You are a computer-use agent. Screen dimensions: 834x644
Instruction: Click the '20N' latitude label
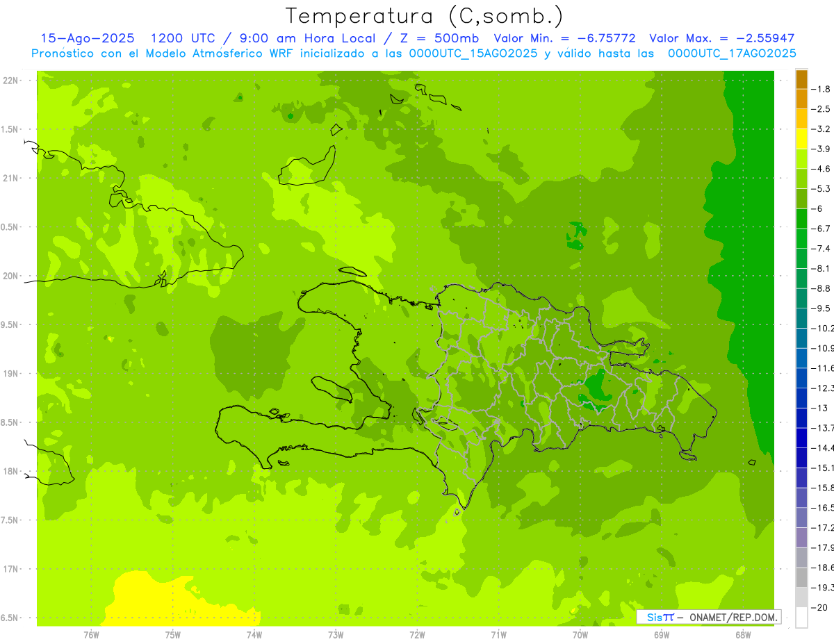(x=11, y=276)
